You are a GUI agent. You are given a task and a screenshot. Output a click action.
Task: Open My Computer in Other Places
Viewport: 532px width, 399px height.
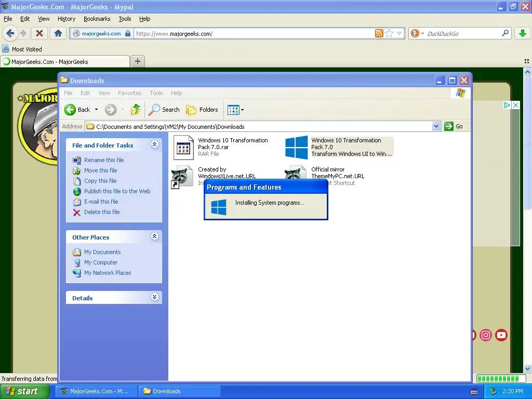click(x=100, y=262)
